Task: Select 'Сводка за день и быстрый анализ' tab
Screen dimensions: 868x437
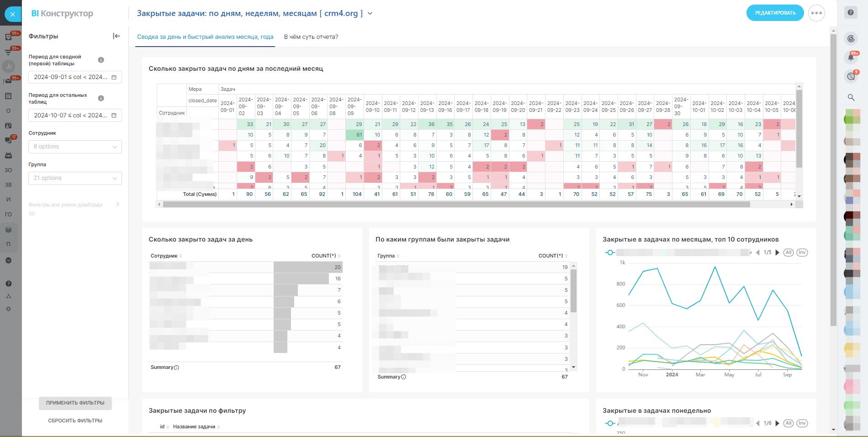Action: 205,37
